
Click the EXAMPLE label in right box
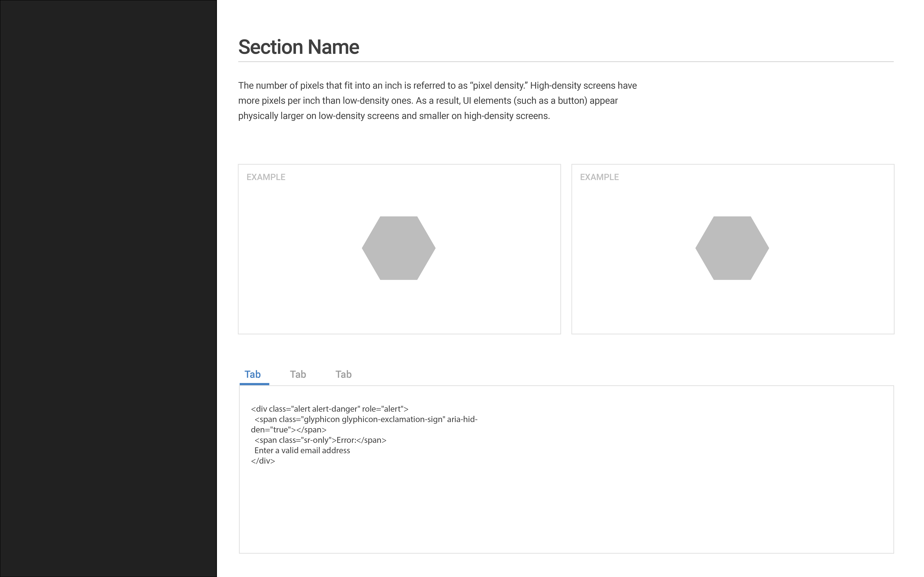pyautogui.click(x=599, y=177)
